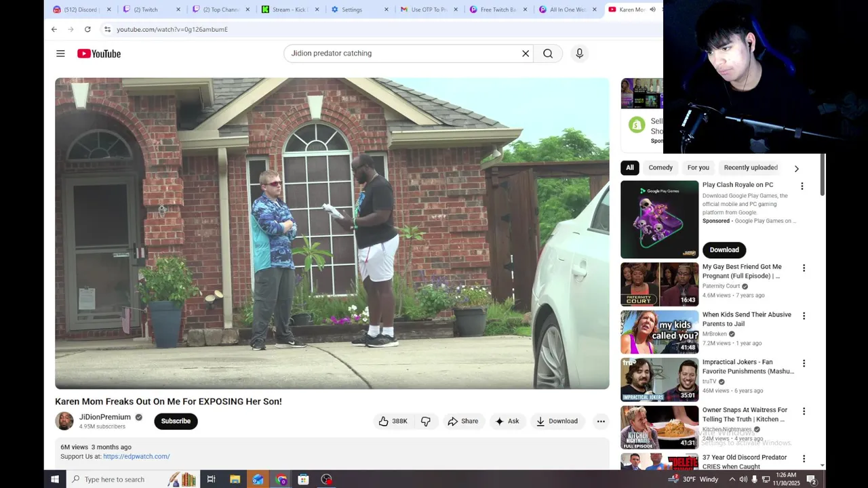The width and height of the screenshot is (868, 488).
Task: Select the Comedy filter chip
Action: point(660,167)
